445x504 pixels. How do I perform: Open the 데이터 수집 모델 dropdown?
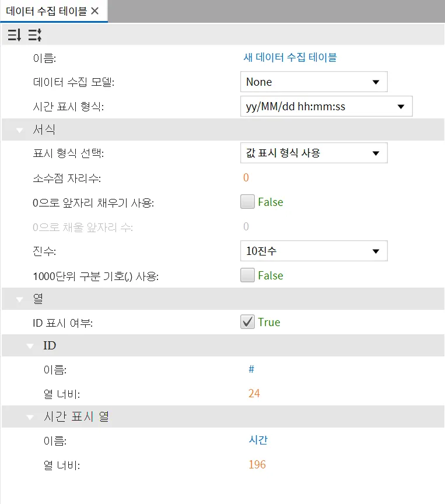pyautogui.click(x=314, y=82)
